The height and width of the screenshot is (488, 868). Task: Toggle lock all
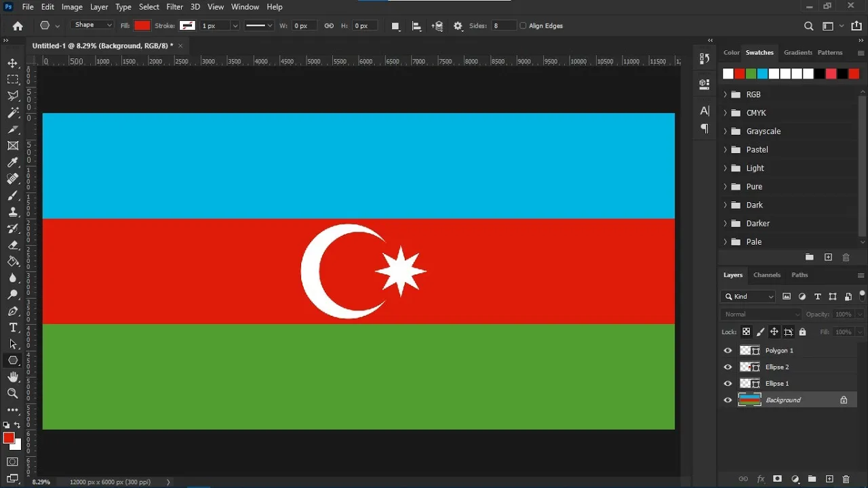pyautogui.click(x=802, y=332)
